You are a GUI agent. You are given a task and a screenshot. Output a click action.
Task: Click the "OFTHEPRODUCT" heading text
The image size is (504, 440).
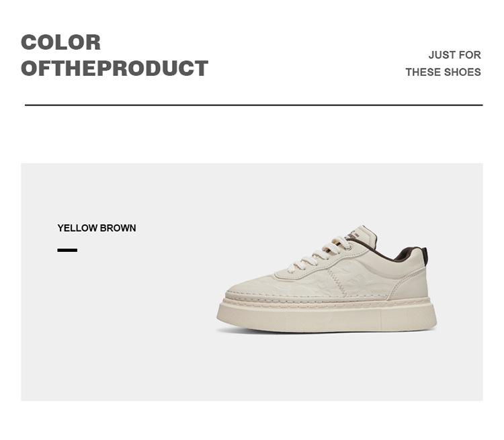[114, 69]
